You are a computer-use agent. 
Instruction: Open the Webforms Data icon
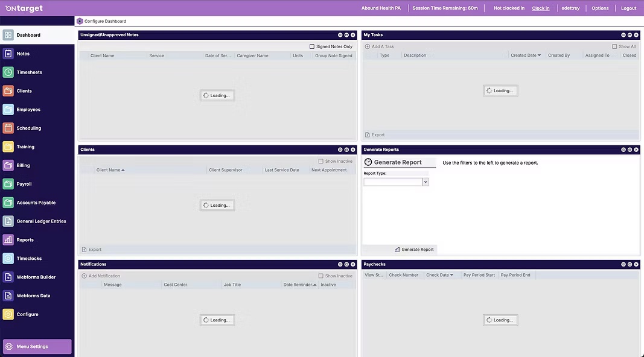8,295
